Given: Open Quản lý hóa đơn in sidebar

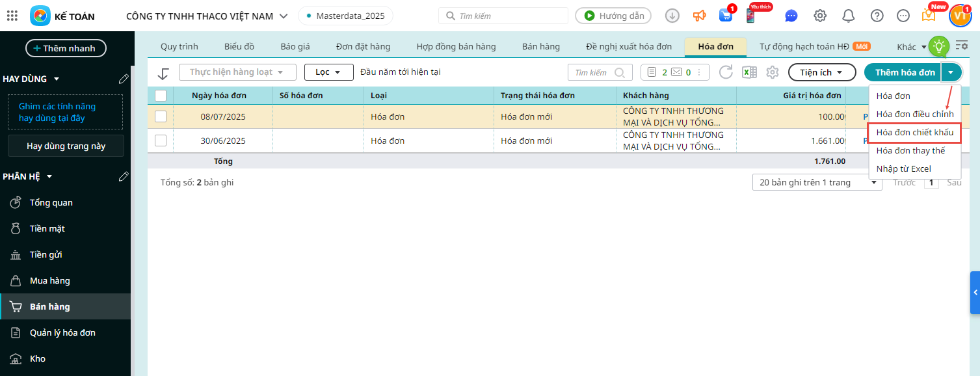Looking at the screenshot, I should [62, 332].
